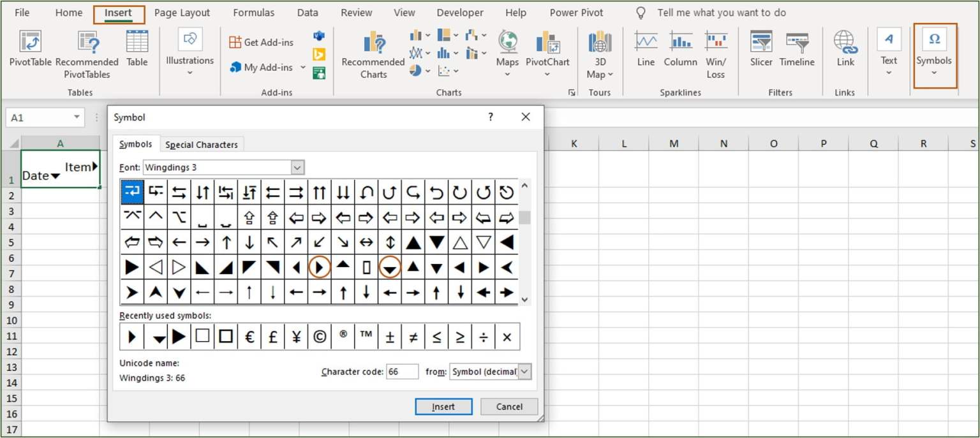Select the Data ribbon tab
Image resolution: width=980 pixels, height=438 pixels.
coord(308,12)
